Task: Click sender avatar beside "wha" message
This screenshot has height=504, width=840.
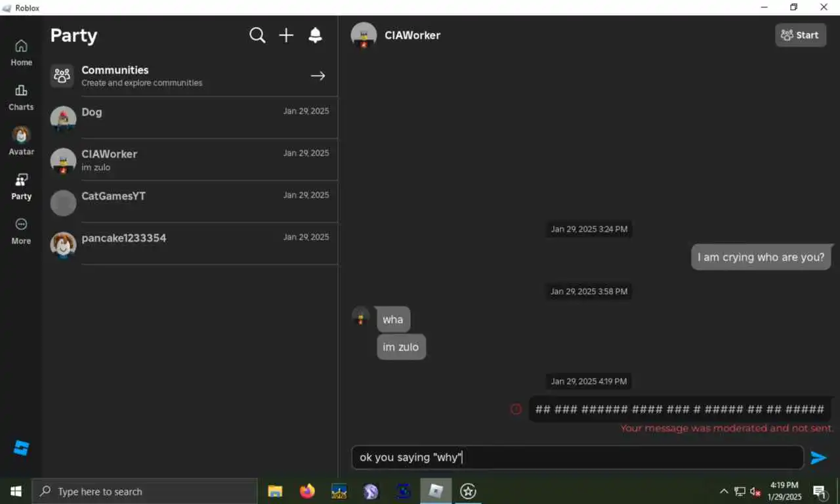Action: pyautogui.click(x=360, y=316)
